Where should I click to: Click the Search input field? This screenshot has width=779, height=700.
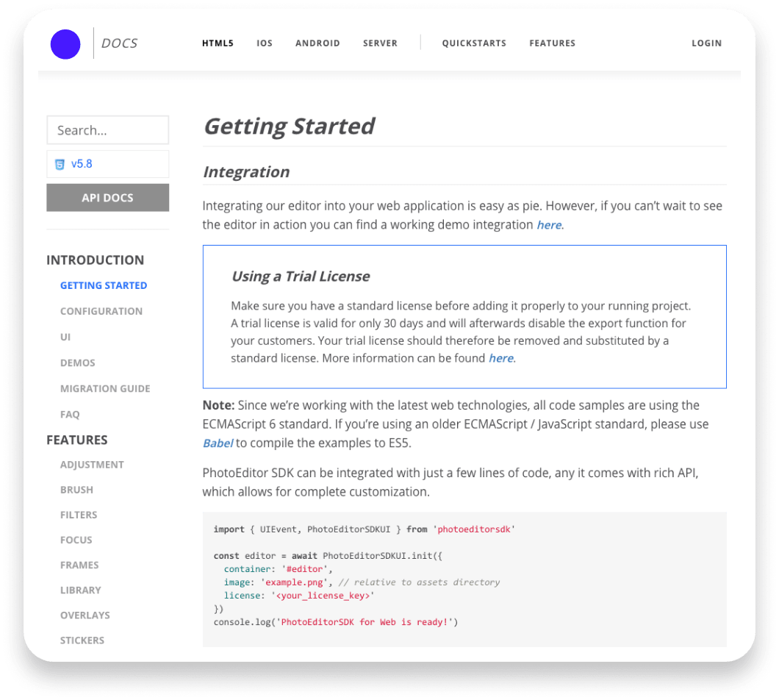point(107,130)
